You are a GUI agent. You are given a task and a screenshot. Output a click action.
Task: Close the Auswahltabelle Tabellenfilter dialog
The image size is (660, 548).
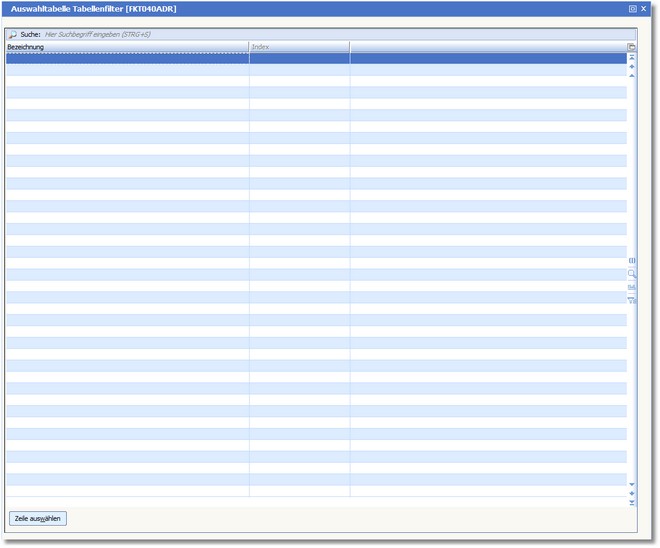click(644, 8)
